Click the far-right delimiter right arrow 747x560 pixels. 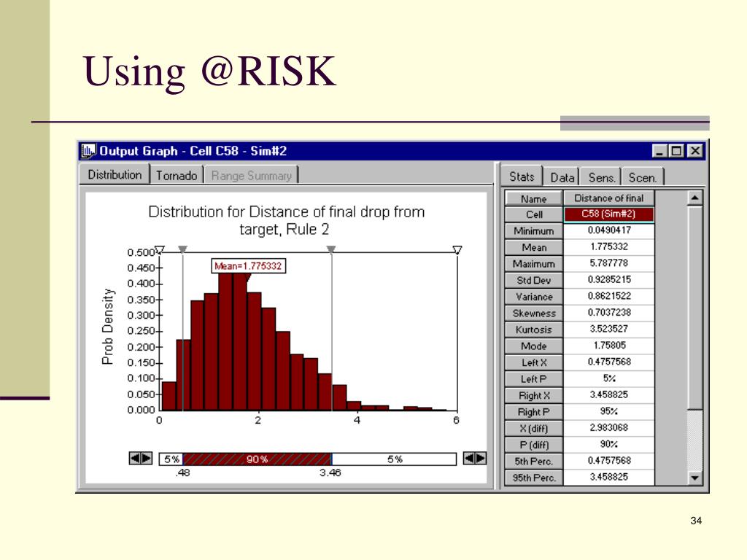point(481,458)
